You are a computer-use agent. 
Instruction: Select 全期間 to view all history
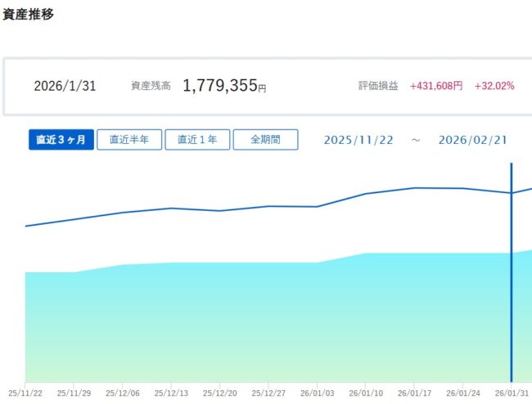point(265,139)
